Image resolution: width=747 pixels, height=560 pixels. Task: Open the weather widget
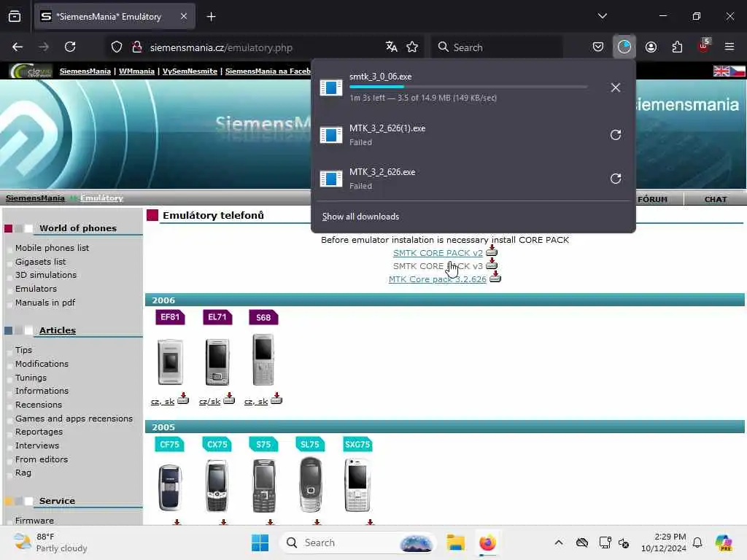pyautogui.click(x=50, y=542)
